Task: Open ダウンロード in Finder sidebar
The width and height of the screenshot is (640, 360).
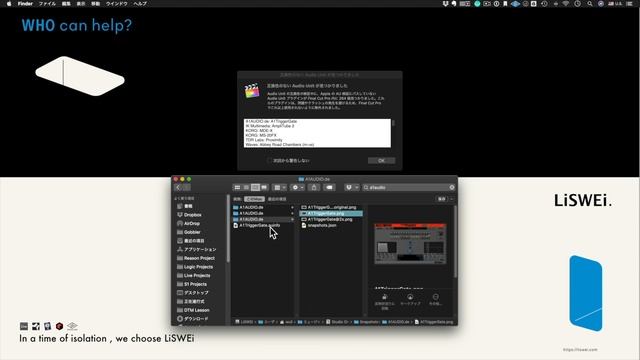Action: [196, 319]
